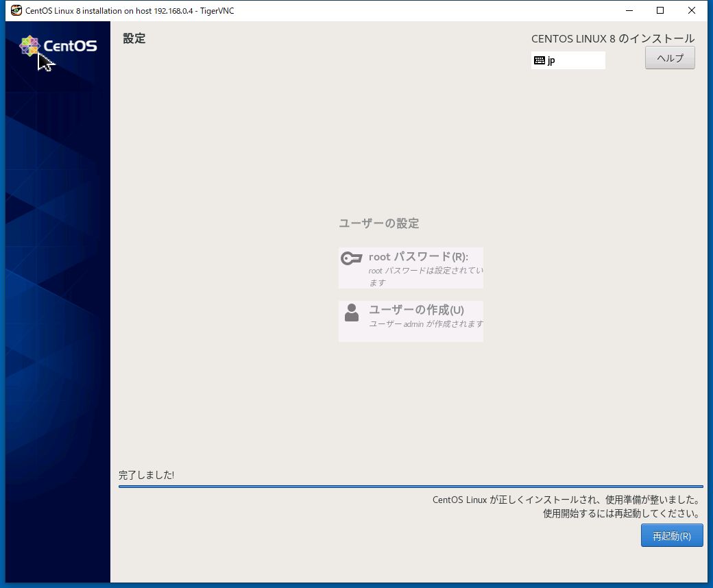Click the key icon for root password
The height and width of the screenshot is (588, 713).
351,258
